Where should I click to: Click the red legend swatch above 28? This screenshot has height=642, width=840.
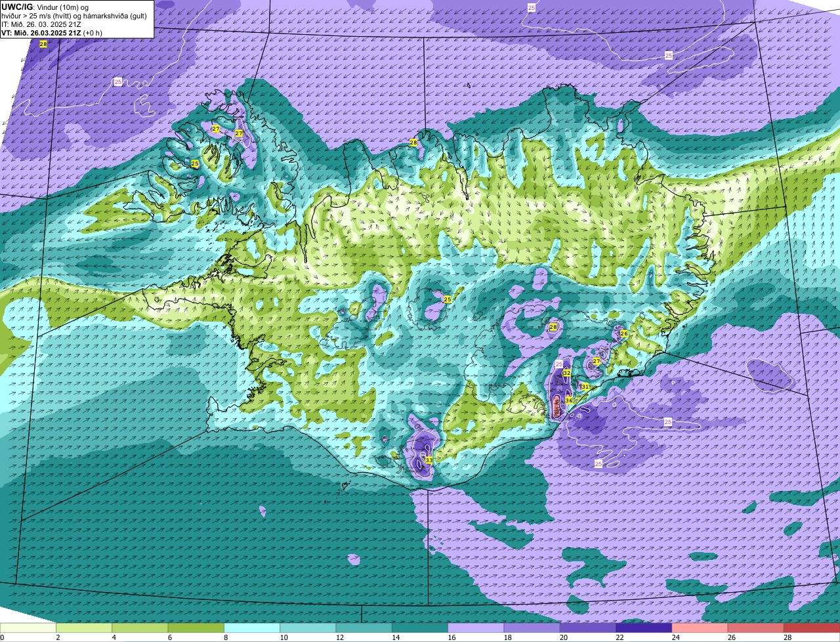pos(812,628)
